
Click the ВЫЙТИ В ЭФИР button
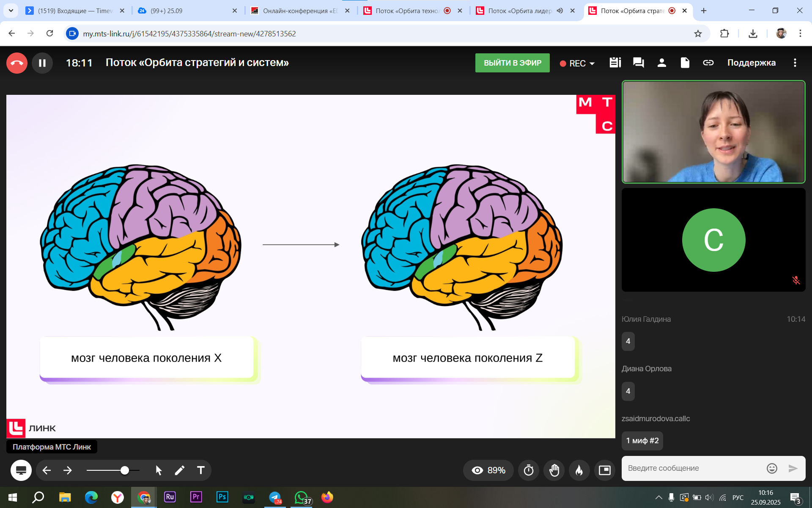coord(512,63)
